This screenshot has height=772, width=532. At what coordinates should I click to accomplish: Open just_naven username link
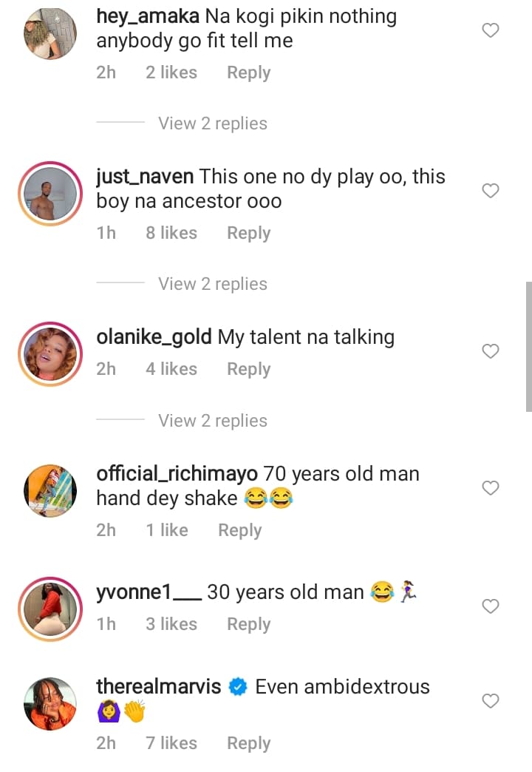tap(145, 177)
